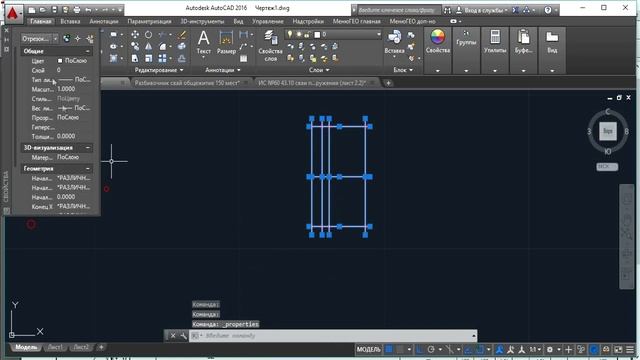Image resolution: width=640 pixels, height=360 pixels.
Task: Click the Буфер clipboard panel button
Action: pyautogui.click(x=523, y=50)
